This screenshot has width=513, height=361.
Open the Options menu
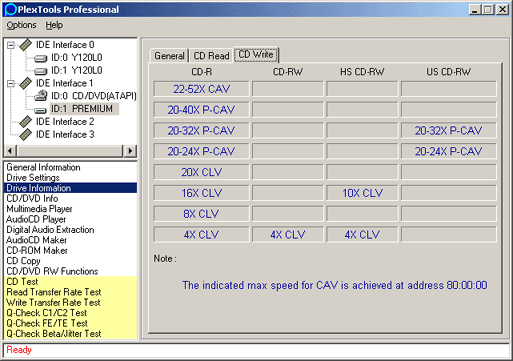[x=21, y=25]
